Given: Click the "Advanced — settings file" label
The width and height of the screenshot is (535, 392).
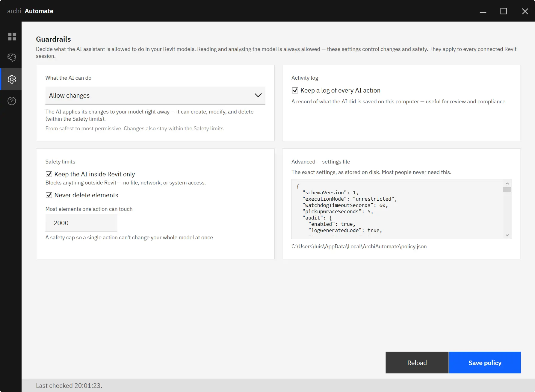Looking at the screenshot, I should click(x=321, y=162).
